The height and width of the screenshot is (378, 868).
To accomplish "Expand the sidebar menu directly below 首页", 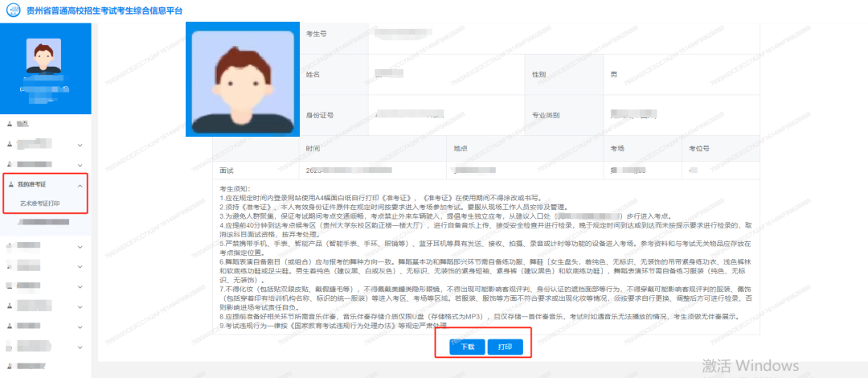I will click(80, 145).
